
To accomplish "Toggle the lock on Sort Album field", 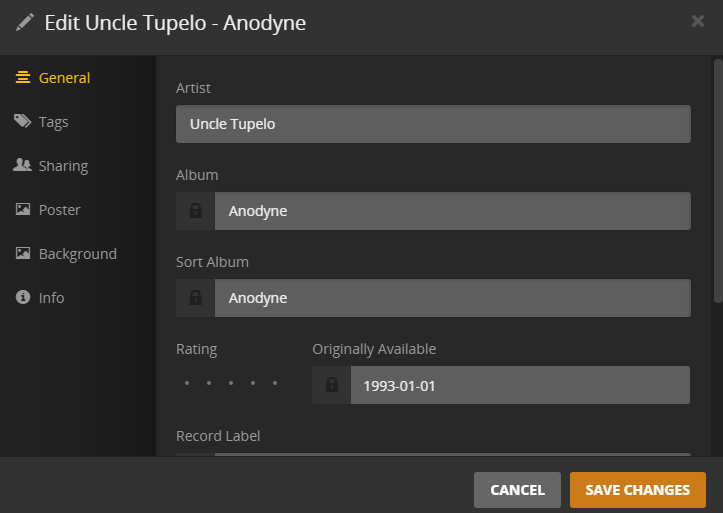I will coord(195,298).
